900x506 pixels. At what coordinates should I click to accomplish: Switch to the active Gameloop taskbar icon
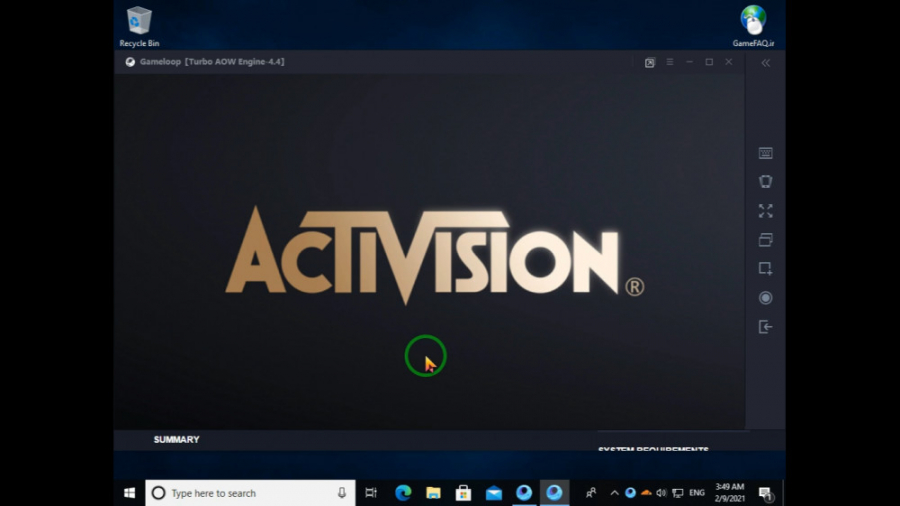554,493
